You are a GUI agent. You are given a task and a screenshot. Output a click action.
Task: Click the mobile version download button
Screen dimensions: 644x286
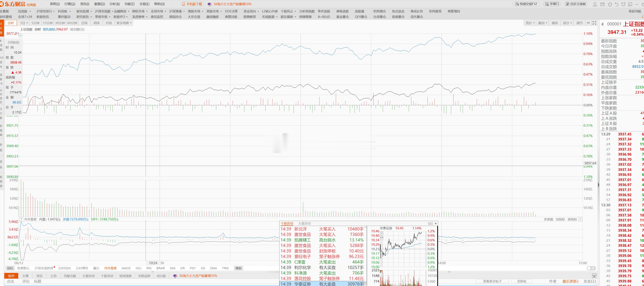point(192,4)
